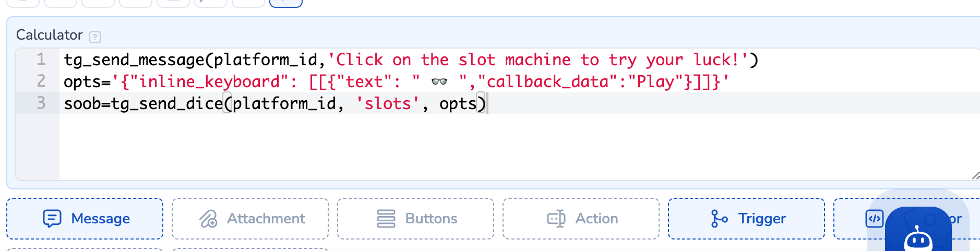Click the help icon beside Calculator label
980x251 pixels.
[x=94, y=37]
